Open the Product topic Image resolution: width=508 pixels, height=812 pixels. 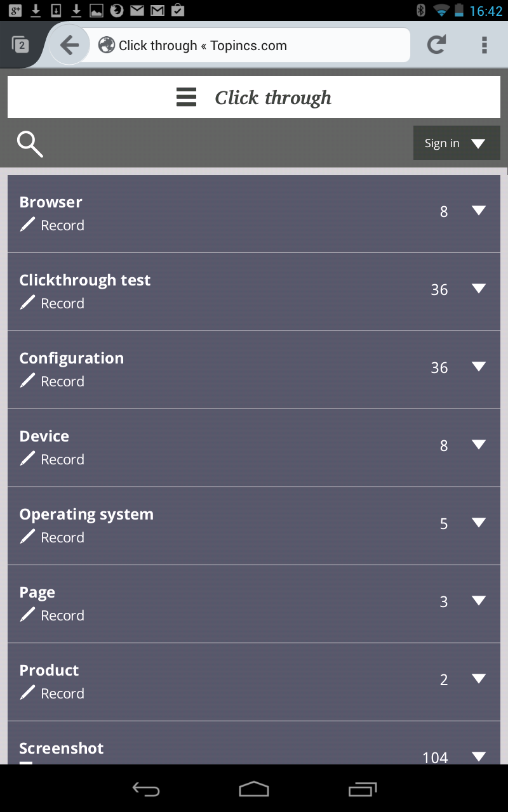(50, 671)
